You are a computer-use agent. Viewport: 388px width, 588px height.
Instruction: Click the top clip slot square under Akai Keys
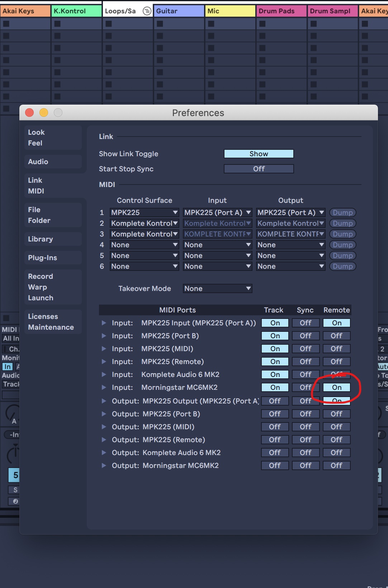point(6,24)
